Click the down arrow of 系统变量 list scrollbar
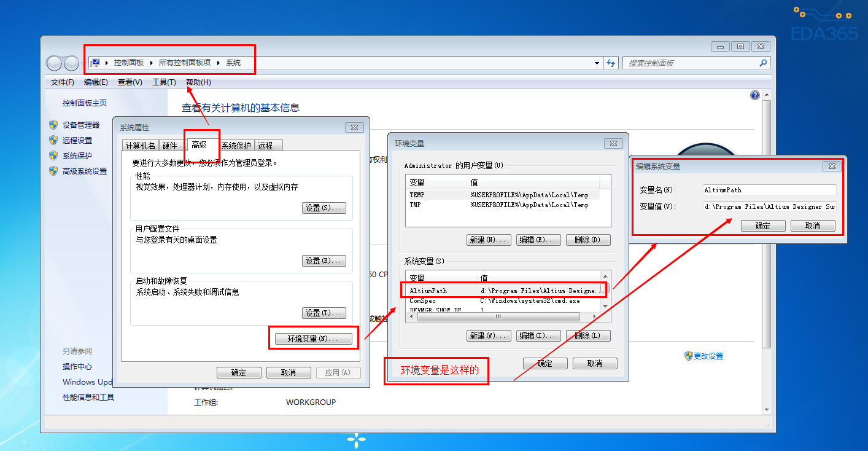Viewport: 868px width, 451px height. tap(605, 305)
